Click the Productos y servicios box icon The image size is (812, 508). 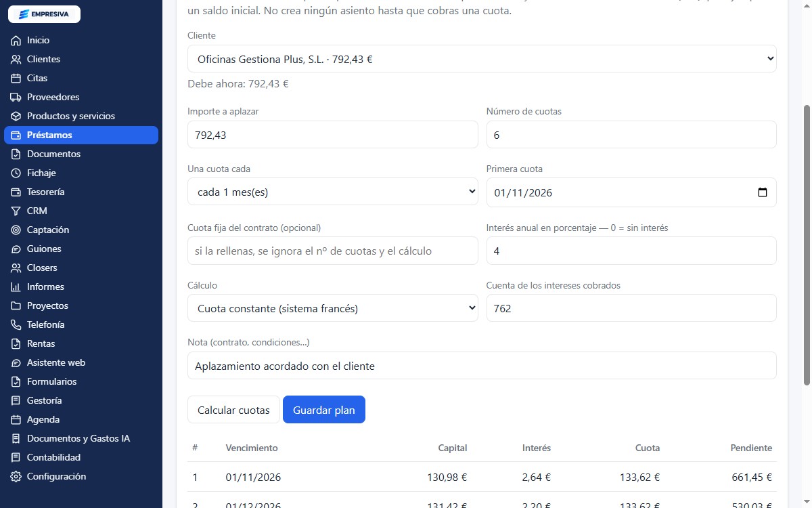point(16,117)
